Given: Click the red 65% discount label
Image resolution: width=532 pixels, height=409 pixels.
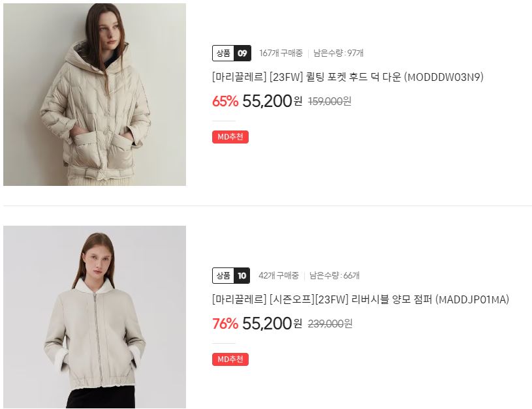Looking at the screenshot, I should pos(225,101).
